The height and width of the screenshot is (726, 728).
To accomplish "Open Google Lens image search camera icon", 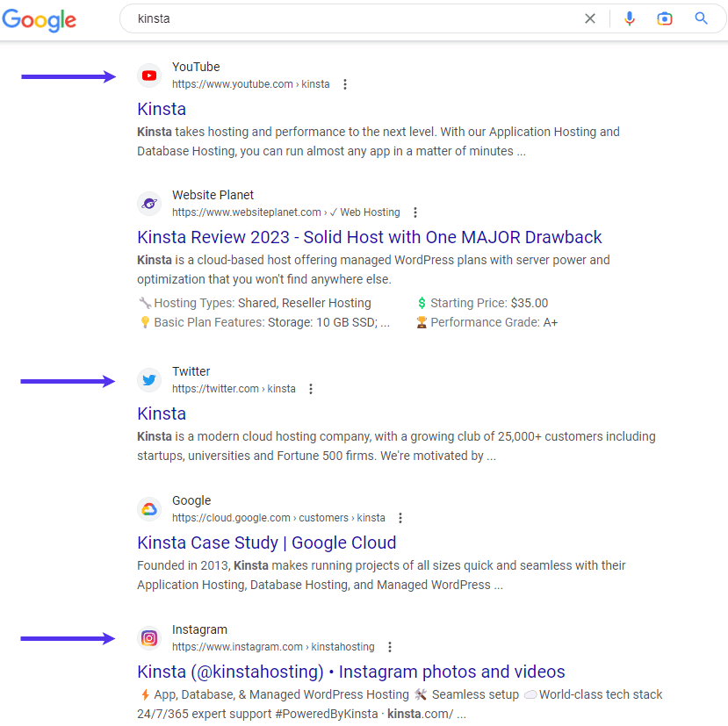I will point(665,18).
